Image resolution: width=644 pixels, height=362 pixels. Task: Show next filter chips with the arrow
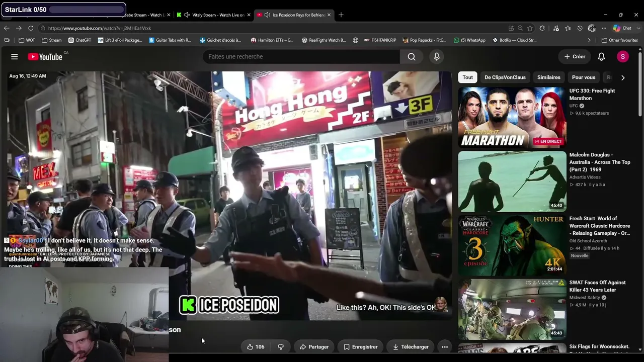623,77
